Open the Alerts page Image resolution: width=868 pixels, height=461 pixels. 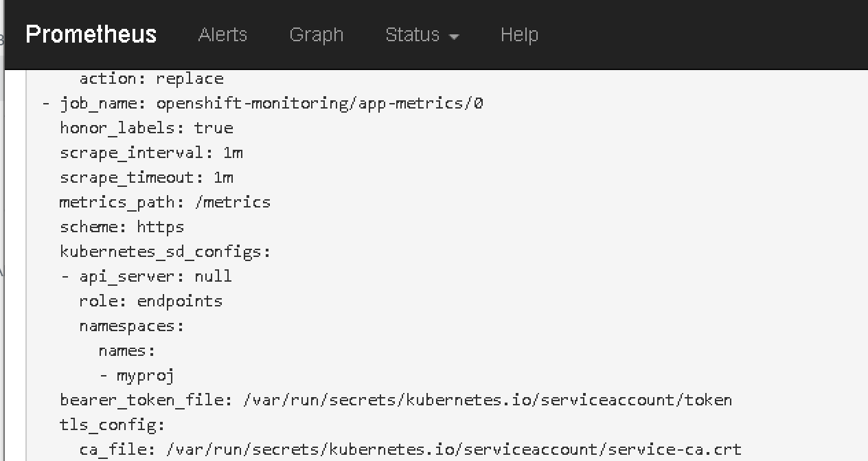222,34
